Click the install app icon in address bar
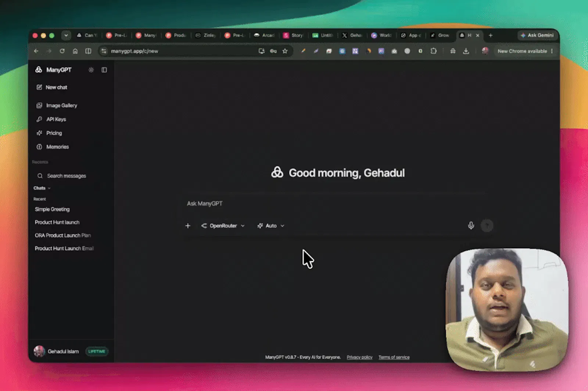Viewport: 588px width, 391px height. 261,51
